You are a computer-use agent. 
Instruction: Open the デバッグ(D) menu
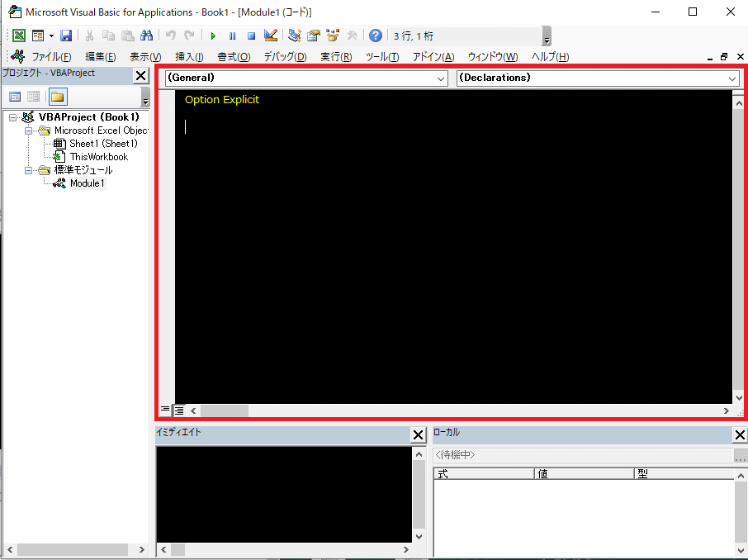click(x=286, y=57)
